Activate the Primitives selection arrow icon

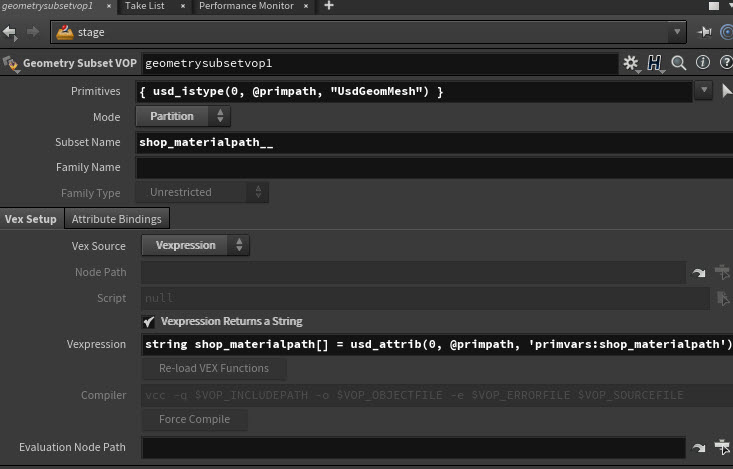(x=726, y=91)
